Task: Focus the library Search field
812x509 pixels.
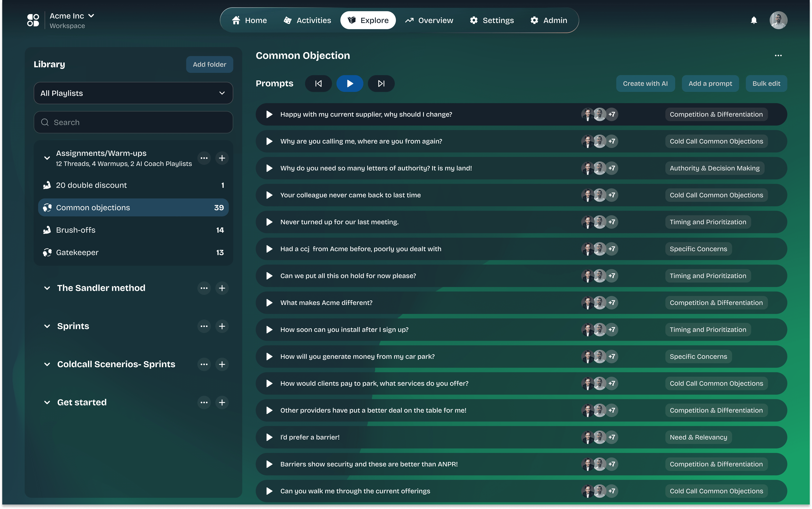Action: click(x=133, y=122)
